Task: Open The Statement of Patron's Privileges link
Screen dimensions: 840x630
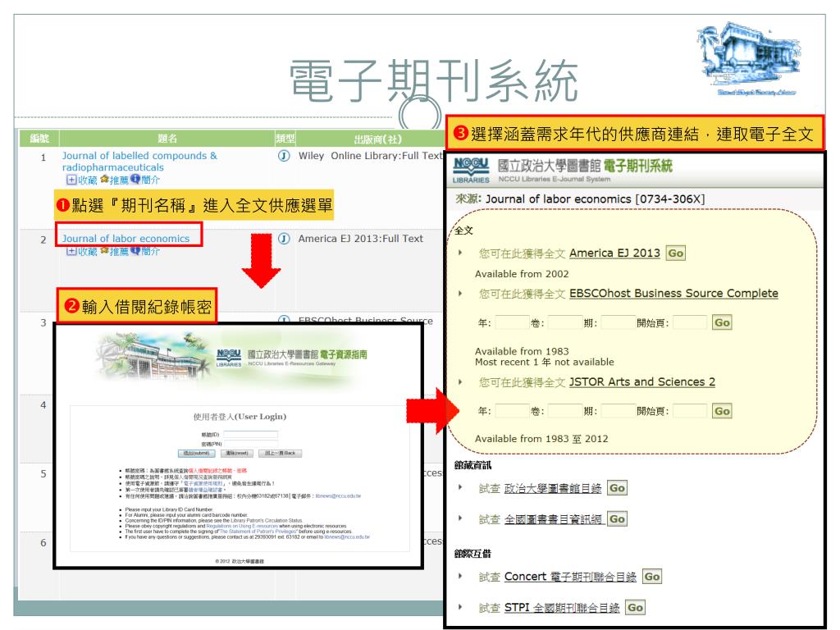Action: pos(258,532)
